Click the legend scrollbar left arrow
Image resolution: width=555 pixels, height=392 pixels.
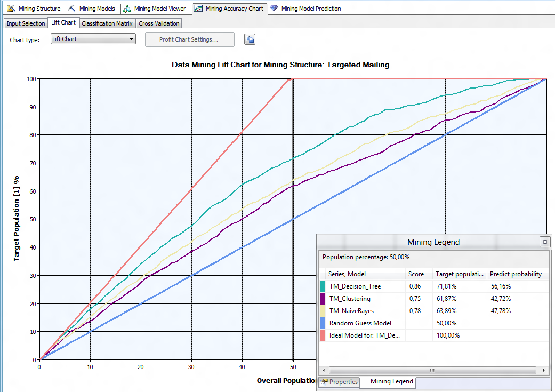[x=324, y=370]
